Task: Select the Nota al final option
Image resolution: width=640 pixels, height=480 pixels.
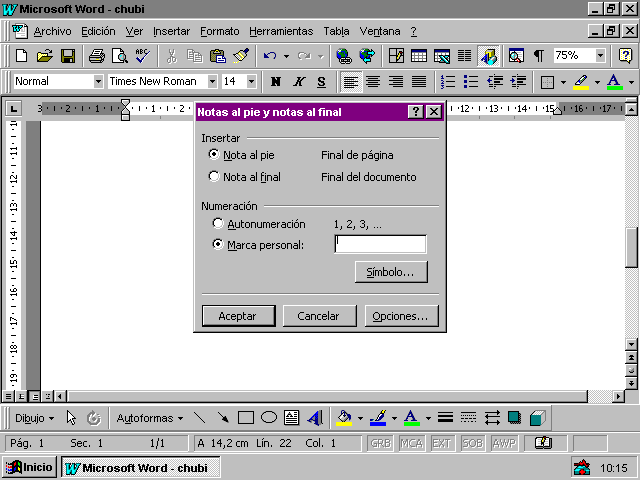Action: pyautogui.click(x=244, y=177)
